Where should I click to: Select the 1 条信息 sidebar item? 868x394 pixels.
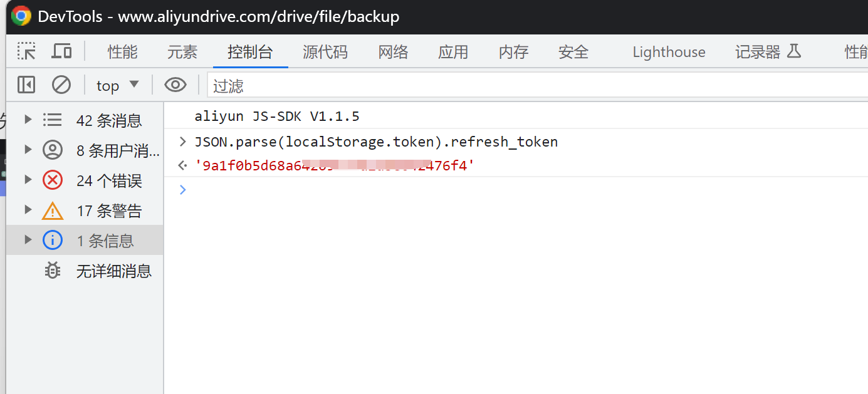point(85,241)
